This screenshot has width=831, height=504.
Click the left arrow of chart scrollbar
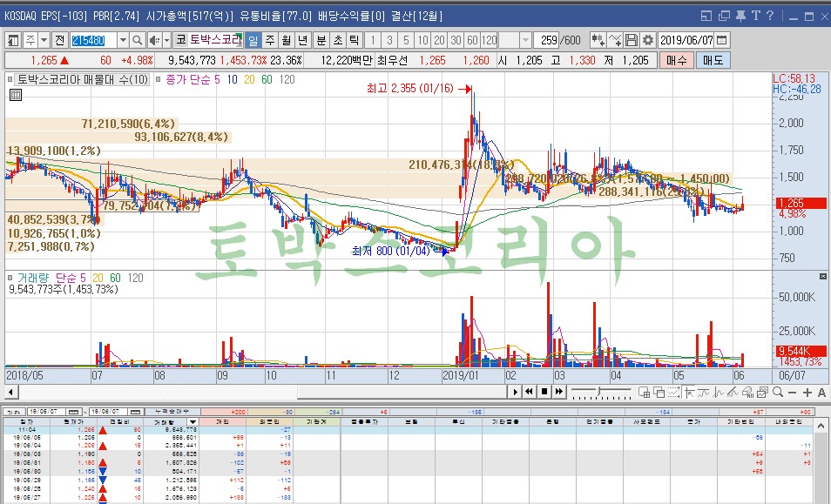point(10,392)
